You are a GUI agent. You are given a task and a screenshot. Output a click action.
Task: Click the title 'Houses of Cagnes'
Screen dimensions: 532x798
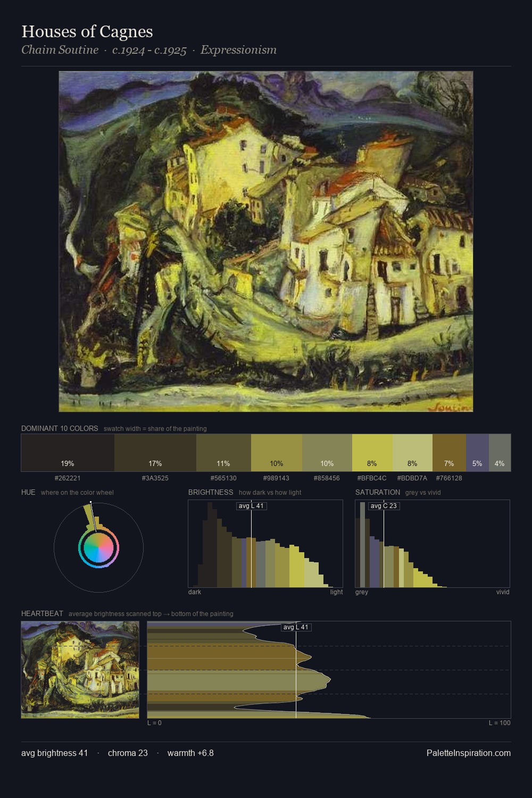pyautogui.click(x=87, y=31)
